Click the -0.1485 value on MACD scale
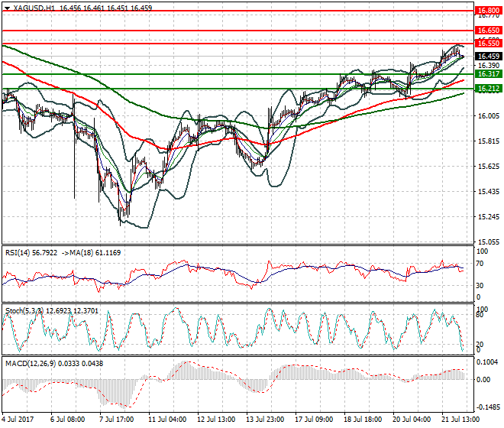The width and height of the screenshot is (504, 428). pyautogui.click(x=488, y=407)
